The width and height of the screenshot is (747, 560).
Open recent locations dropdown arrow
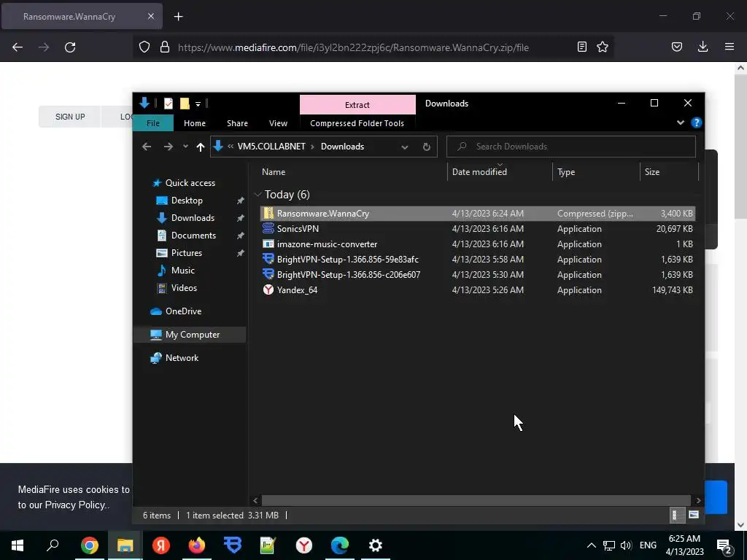185,147
